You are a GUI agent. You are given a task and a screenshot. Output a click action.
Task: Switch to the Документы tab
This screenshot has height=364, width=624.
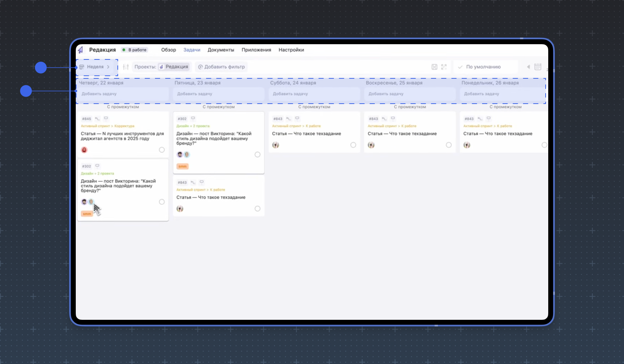pos(221,50)
